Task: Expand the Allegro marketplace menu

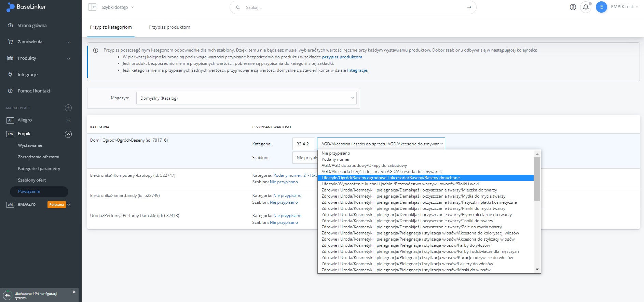Action: pyautogui.click(x=68, y=120)
